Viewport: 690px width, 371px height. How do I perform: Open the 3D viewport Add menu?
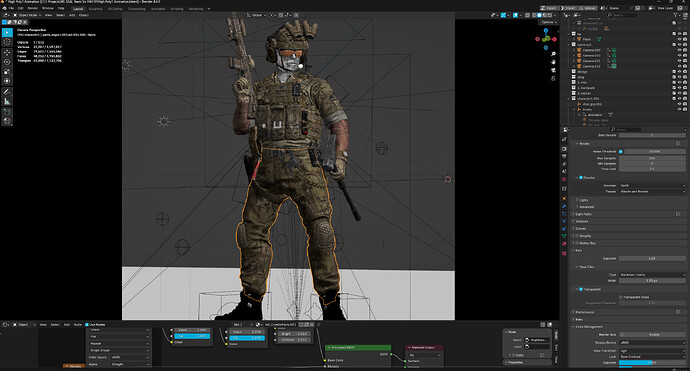72,15
